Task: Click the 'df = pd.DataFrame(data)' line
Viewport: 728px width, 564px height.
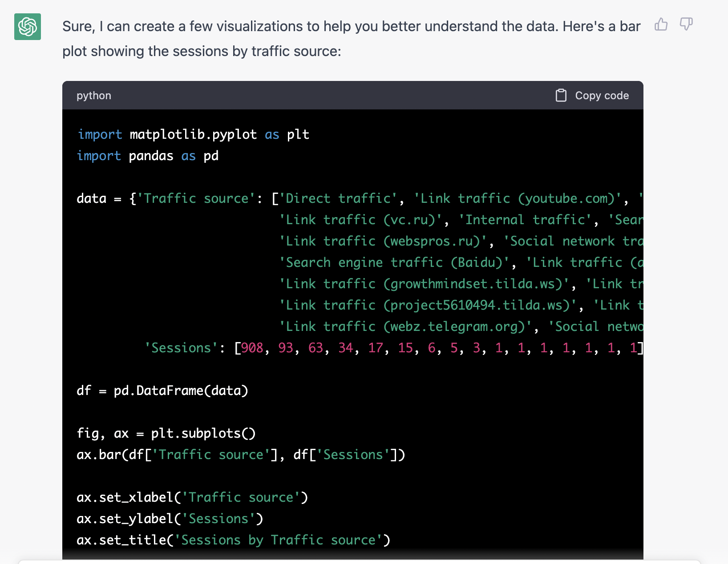Action: [x=162, y=391]
